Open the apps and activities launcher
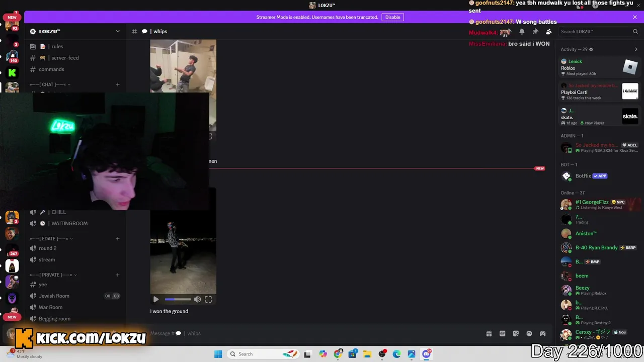Viewport: 644px width, 362px height. pos(542,333)
